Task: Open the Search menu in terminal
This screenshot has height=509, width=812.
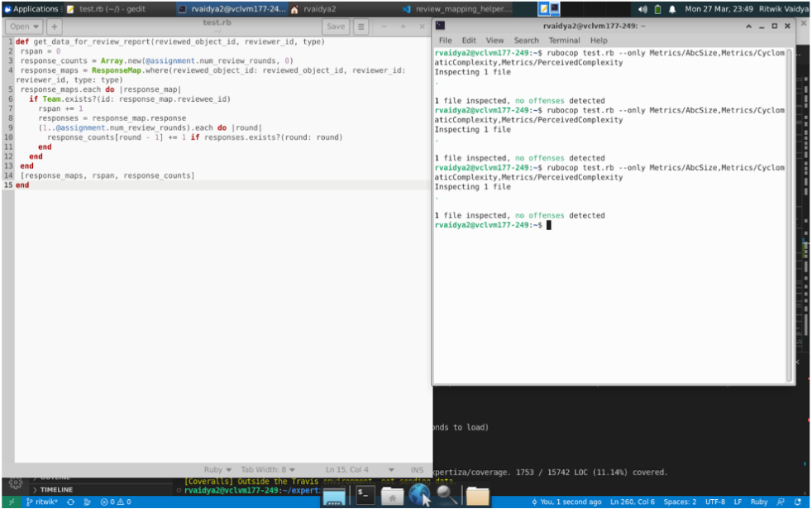Action: [526, 40]
